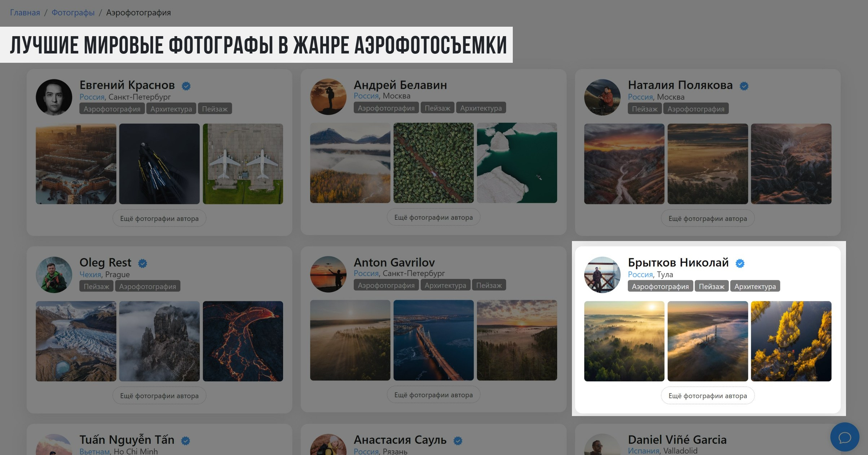
Task: Select Аэрофотография tag on Наталия Полякова card
Action: click(696, 109)
